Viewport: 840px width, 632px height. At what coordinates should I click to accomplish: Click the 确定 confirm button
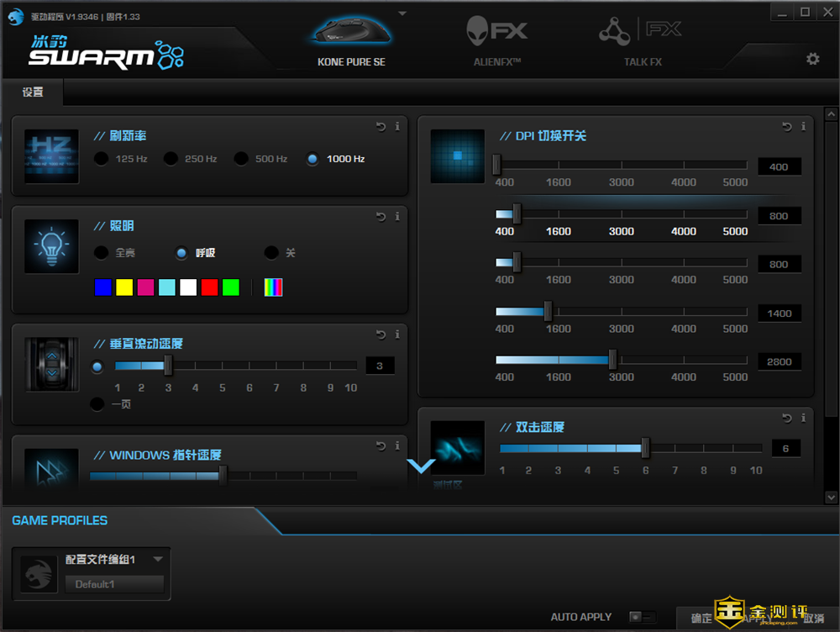[701, 619]
